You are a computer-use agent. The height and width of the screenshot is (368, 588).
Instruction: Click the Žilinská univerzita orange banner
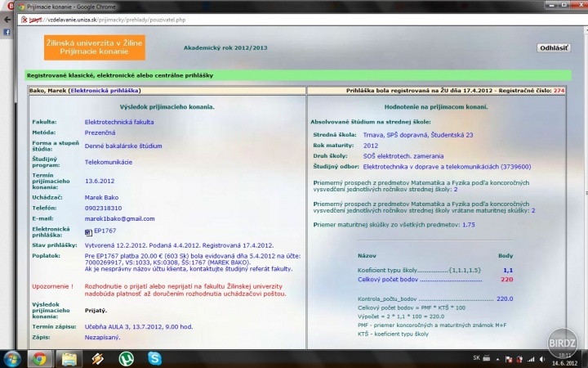coord(95,47)
